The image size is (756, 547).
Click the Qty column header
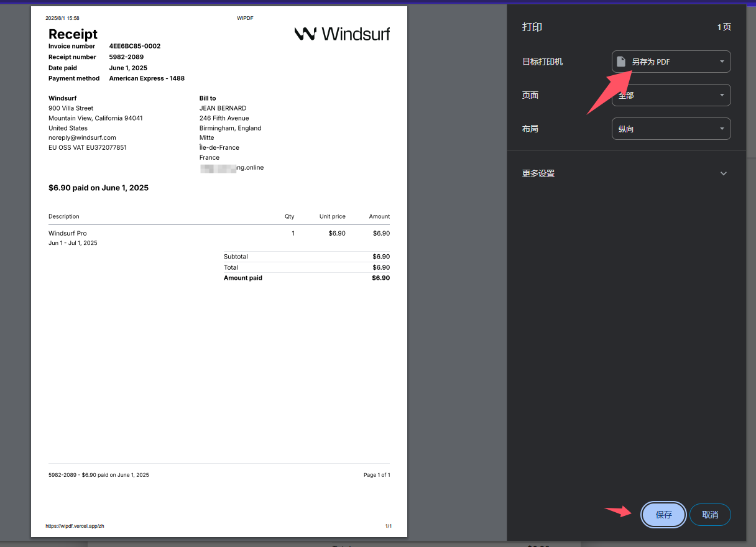pyautogui.click(x=289, y=216)
